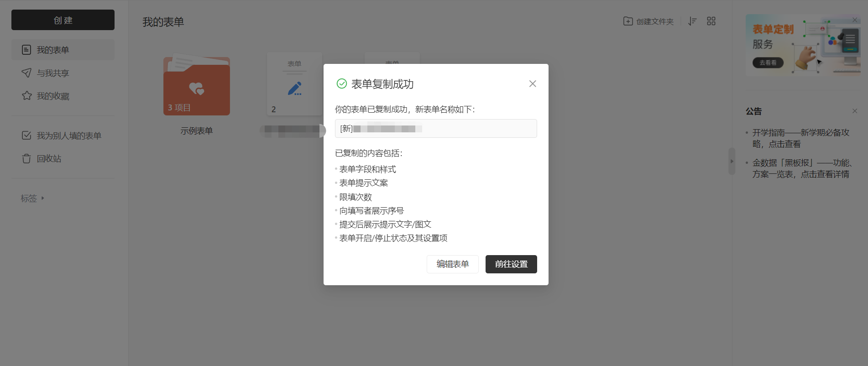Image resolution: width=868 pixels, height=366 pixels.
Task: Open 我的表单 in the sidebar
Action: click(x=63, y=50)
